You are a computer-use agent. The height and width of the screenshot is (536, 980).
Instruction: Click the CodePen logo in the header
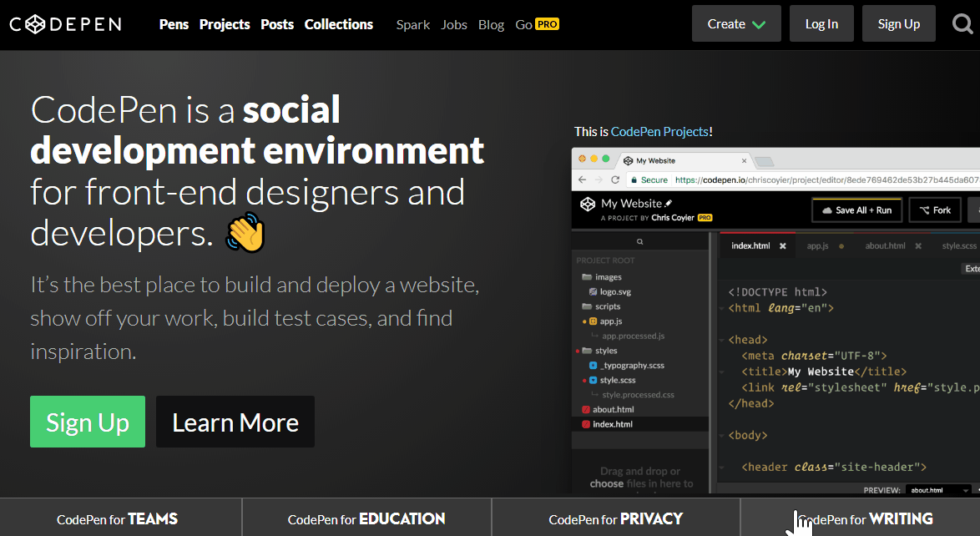(66, 24)
